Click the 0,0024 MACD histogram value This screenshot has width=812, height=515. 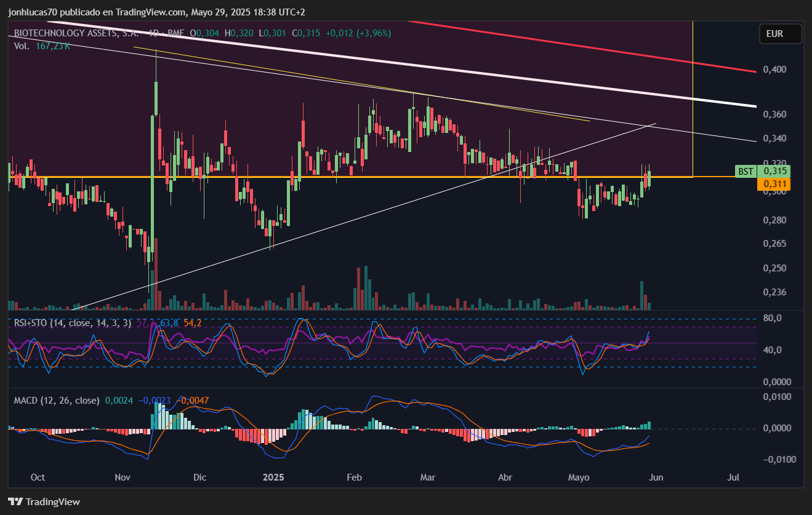pos(119,400)
